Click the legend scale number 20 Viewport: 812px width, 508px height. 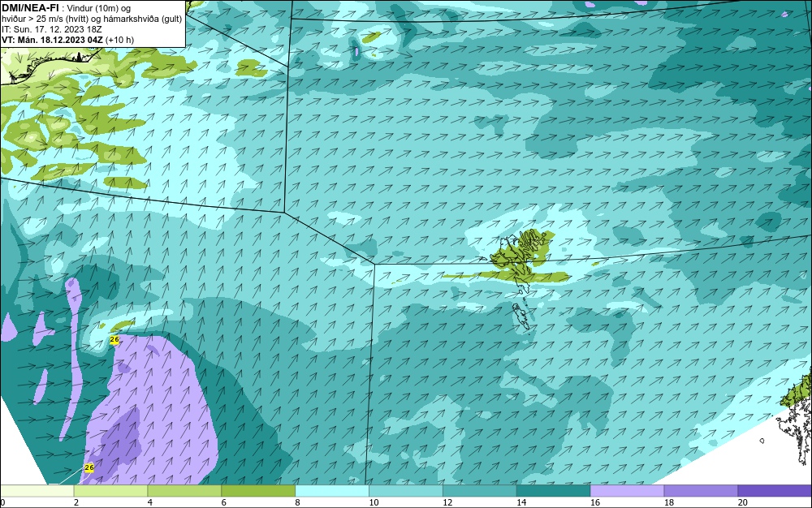[x=743, y=502]
